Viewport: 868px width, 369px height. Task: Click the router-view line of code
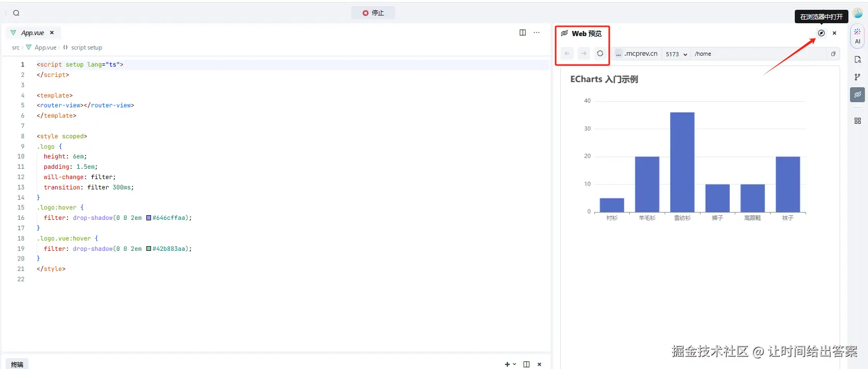(x=85, y=105)
